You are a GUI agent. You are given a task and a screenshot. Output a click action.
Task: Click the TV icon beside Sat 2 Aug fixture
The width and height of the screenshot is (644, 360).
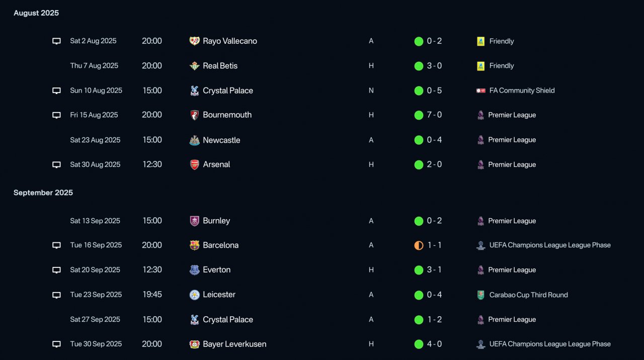click(57, 41)
